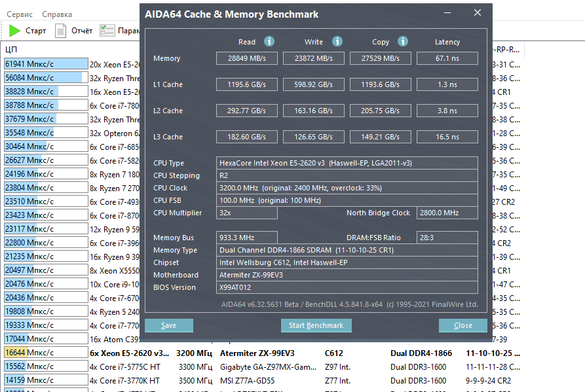Click the Copy info icon
The width and height of the screenshot is (585, 392).
click(403, 41)
